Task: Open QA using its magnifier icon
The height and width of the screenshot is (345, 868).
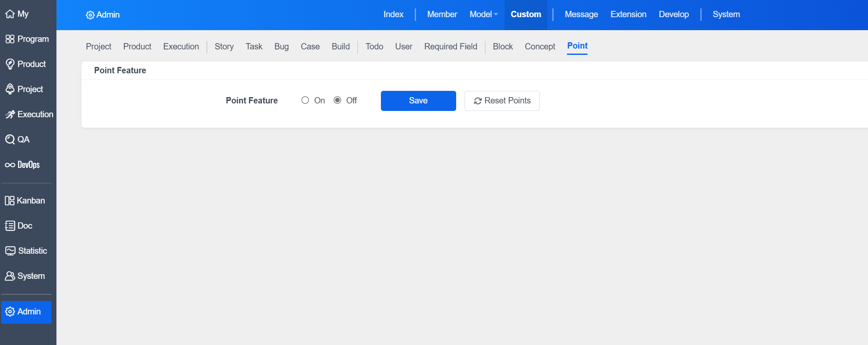Action: click(10, 140)
